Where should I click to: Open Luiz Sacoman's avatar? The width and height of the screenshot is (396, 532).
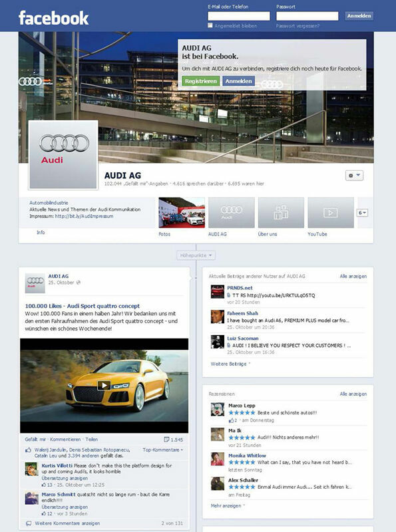[218, 342]
